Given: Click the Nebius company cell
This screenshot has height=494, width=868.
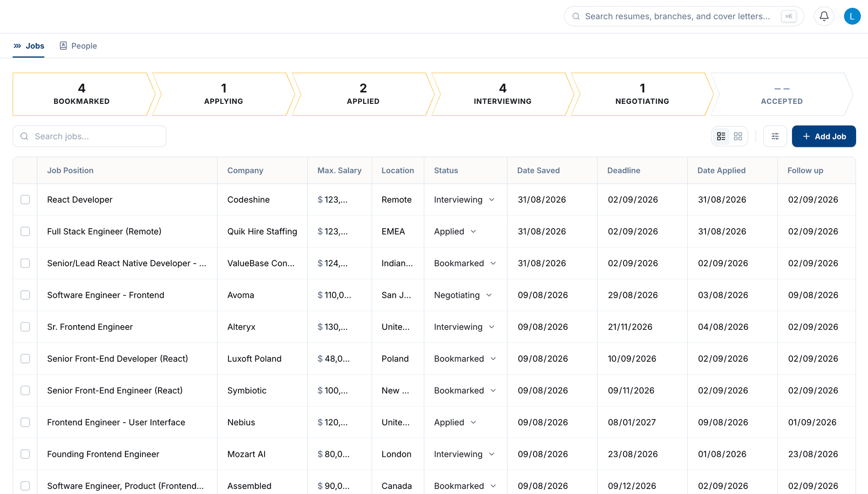Looking at the screenshot, I should 262,422.
